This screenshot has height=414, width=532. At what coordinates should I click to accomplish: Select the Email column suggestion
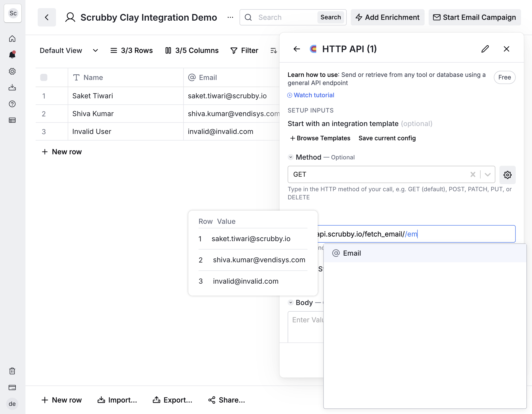(425, 253)
